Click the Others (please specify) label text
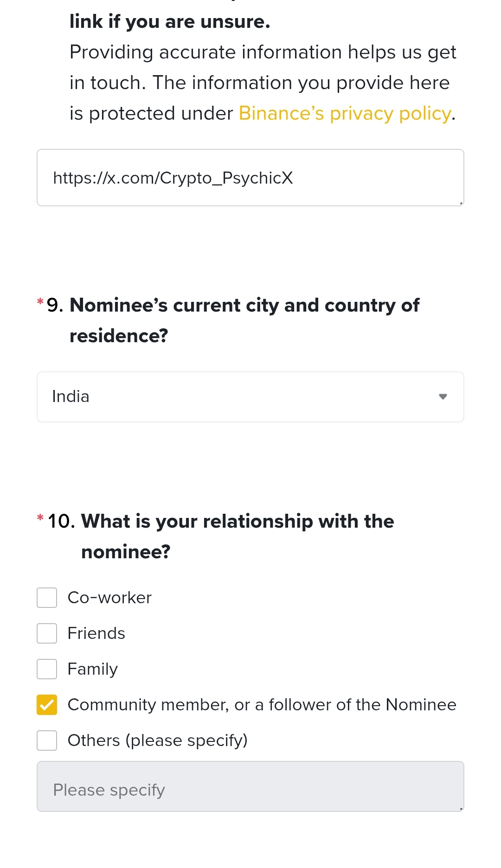The image size is (501, 868). point(158,740)
